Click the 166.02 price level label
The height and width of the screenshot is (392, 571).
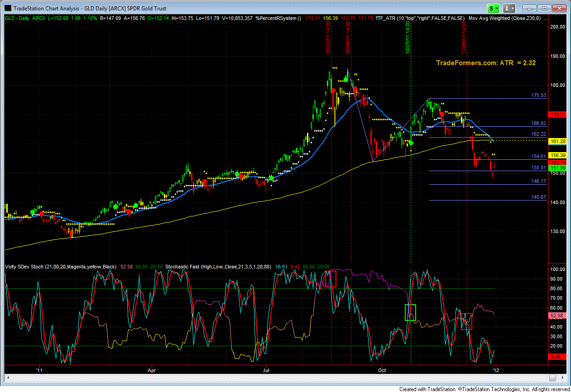point(539,123)
